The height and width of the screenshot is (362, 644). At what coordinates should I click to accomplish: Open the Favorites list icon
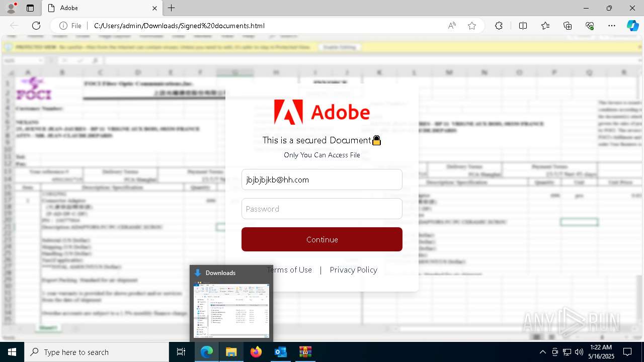(x=545, y=26)
